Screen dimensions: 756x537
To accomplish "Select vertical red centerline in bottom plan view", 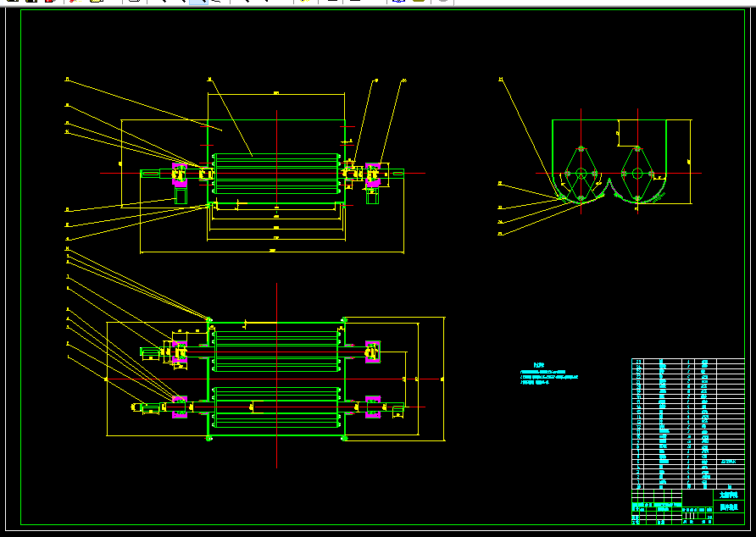I will click(277, 375).
